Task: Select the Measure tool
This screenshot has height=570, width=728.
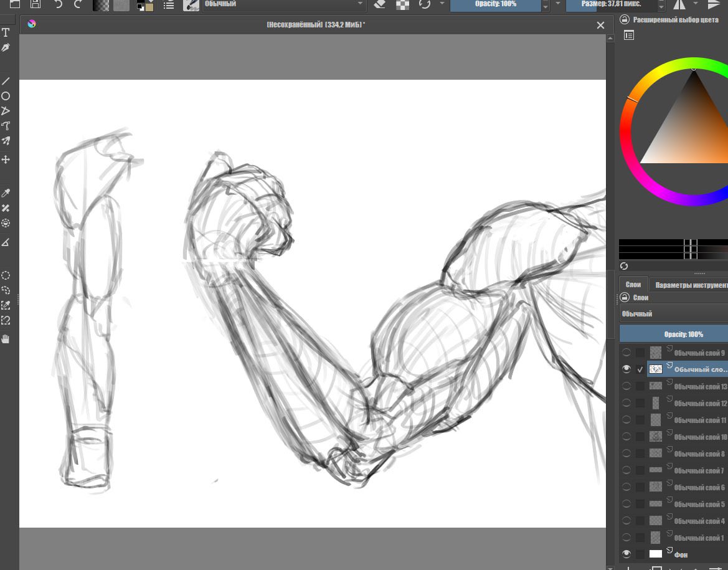Action: [6, 242]
